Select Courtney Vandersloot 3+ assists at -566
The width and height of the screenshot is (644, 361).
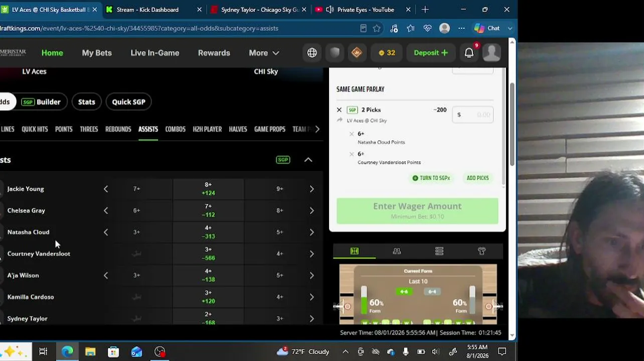click(x=208, y=253)
